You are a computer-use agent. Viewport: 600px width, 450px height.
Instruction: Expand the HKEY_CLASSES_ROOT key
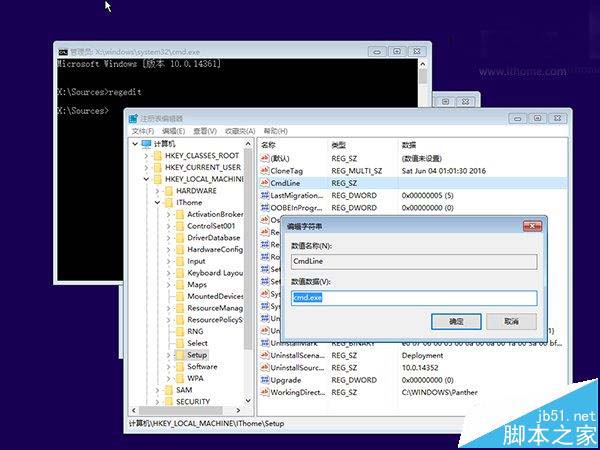[x=146, y=156]
